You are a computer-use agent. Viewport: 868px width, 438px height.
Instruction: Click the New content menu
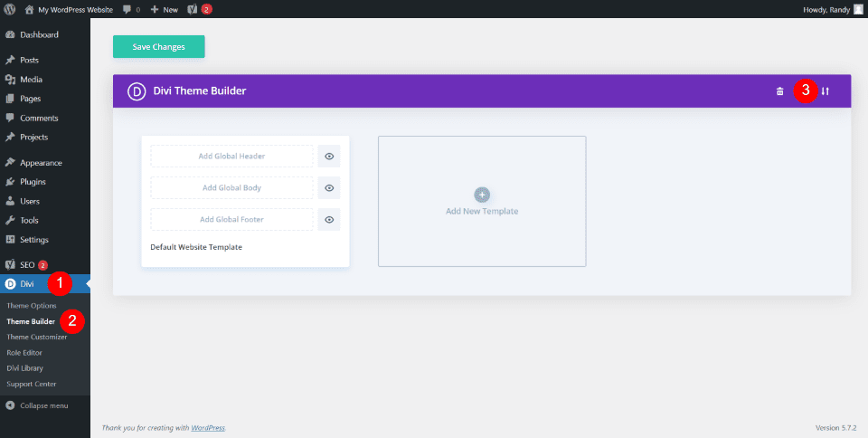coord(165,9)
